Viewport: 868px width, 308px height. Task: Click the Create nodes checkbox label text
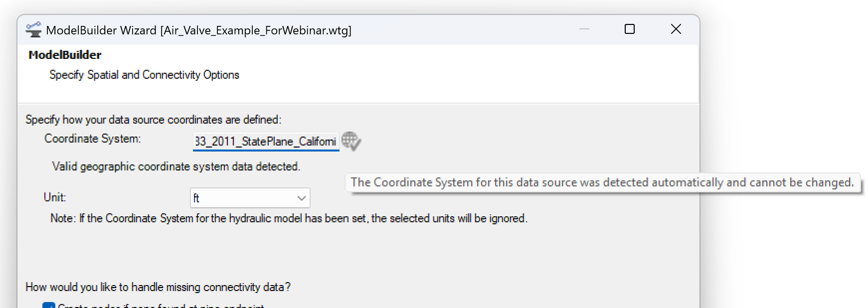click(161, 306)
